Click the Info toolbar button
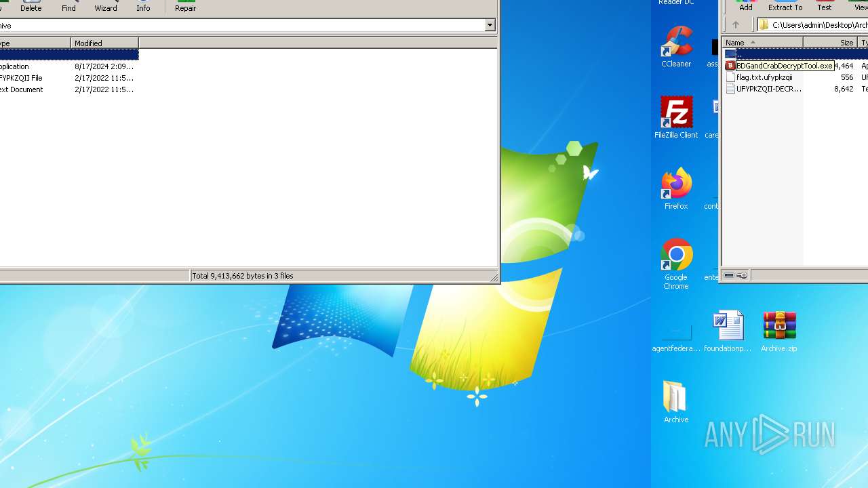This screenshot has width=868, height=488. [x=143, y=7]
